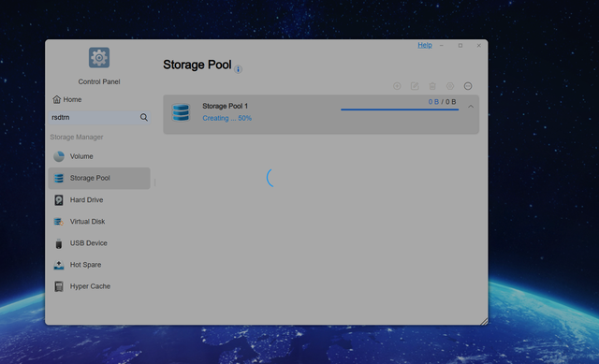599x364 pixels.
Task: Open Hyper Cache section
Action: (99, 286)
